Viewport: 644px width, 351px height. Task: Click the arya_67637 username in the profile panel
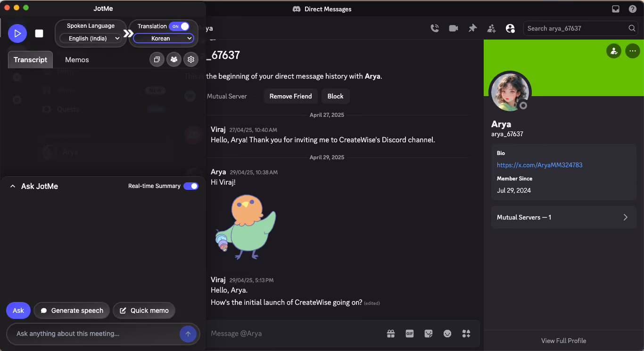tap(507, 134)
